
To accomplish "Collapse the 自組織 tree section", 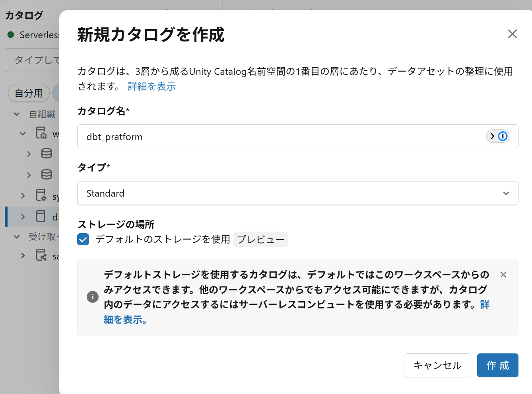I will click(x=17, y=114).
